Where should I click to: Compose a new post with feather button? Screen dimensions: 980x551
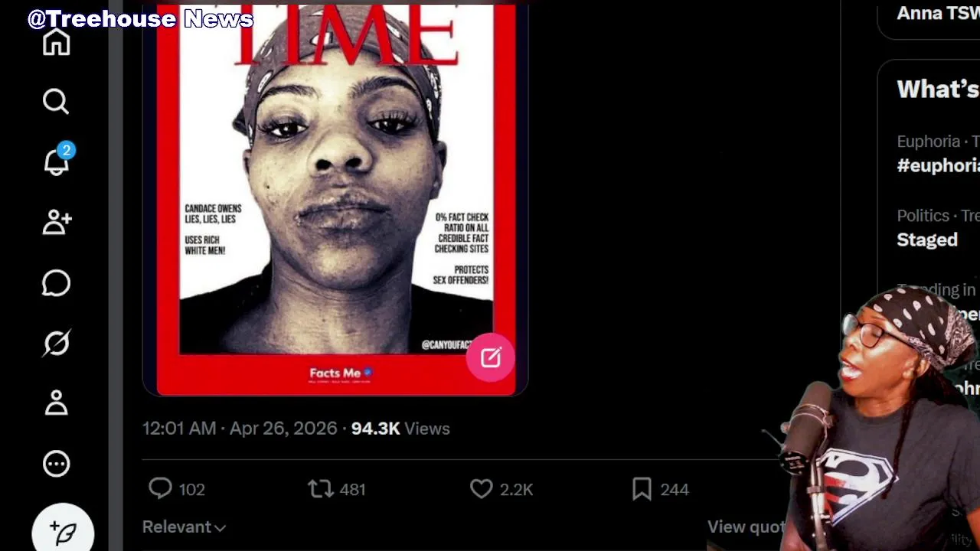[x=64, y=530]
